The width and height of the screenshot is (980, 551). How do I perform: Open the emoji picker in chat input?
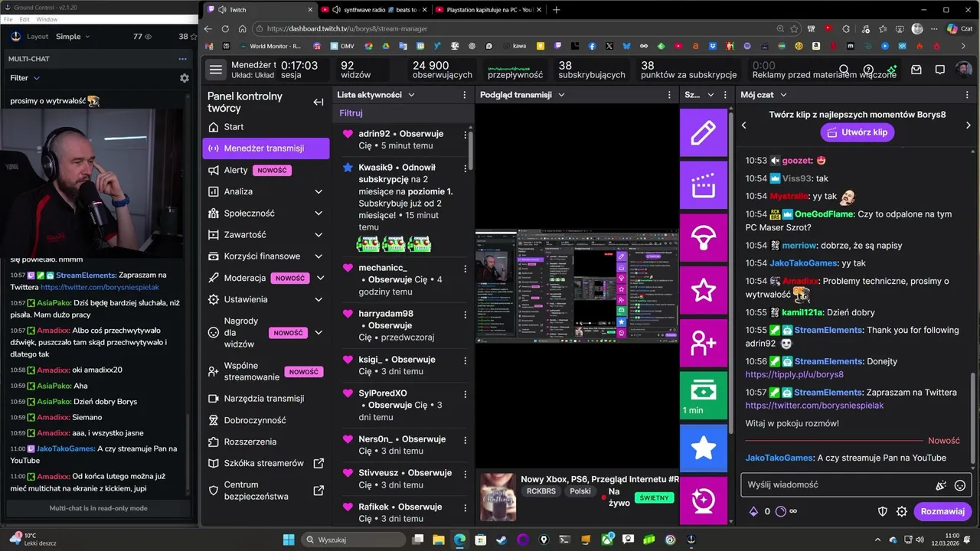point(959,485)
